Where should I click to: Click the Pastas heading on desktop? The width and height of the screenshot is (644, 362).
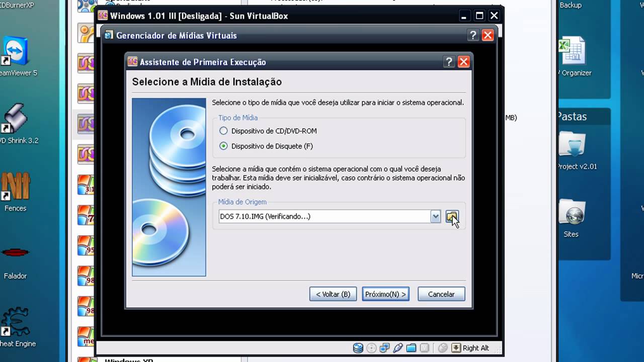point(572,116)
